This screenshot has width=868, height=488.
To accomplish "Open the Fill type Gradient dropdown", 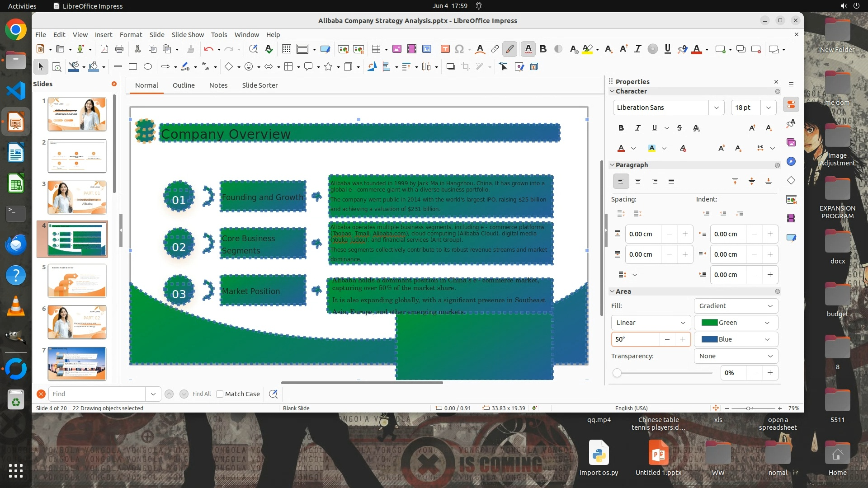I will click(x=736, y=306).
